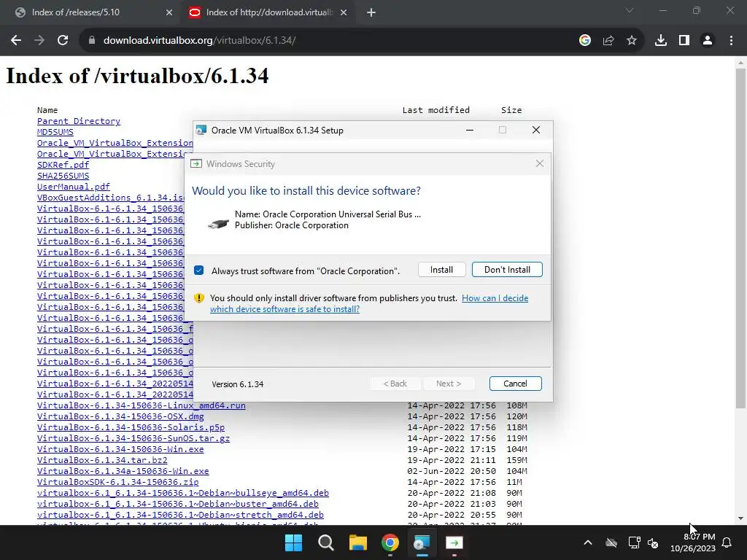
Task: Open the Google account icon in address bar
Action: (x=585, y=41)
